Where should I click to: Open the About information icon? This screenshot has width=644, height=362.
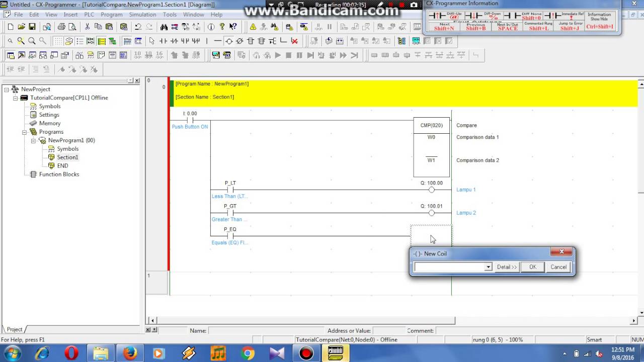[x=211, y=27]
